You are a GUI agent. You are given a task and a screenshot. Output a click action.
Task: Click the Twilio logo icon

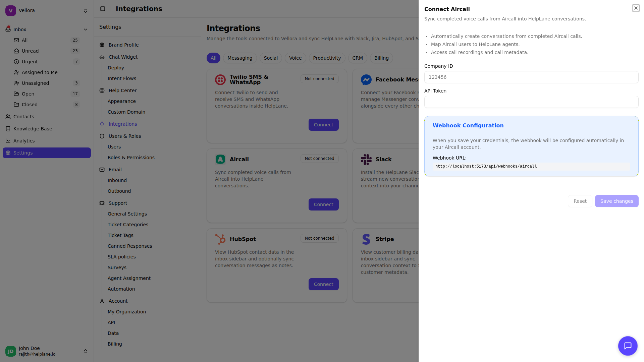(220, 80)
